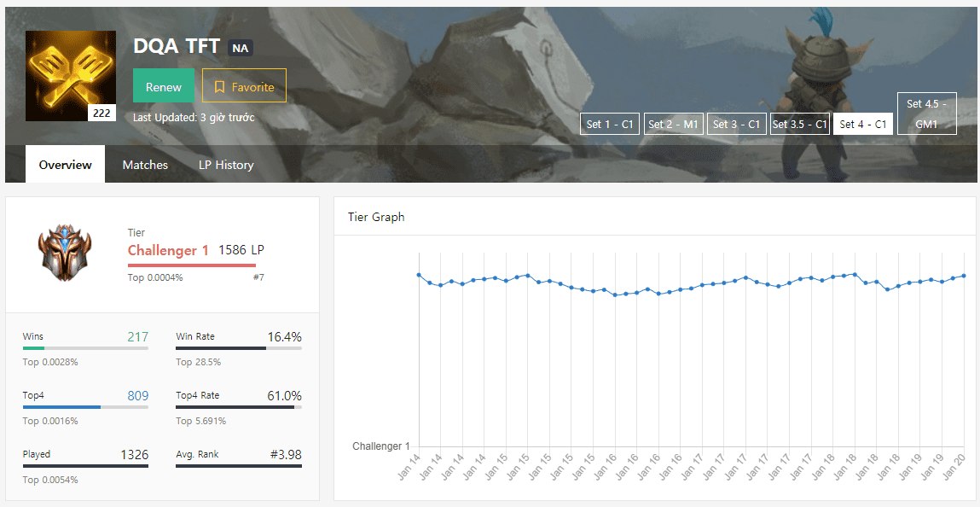Screen dimensions: 980x507
Task: Click the 222 level badge on profile icon
Action: [x=101, y=114]
